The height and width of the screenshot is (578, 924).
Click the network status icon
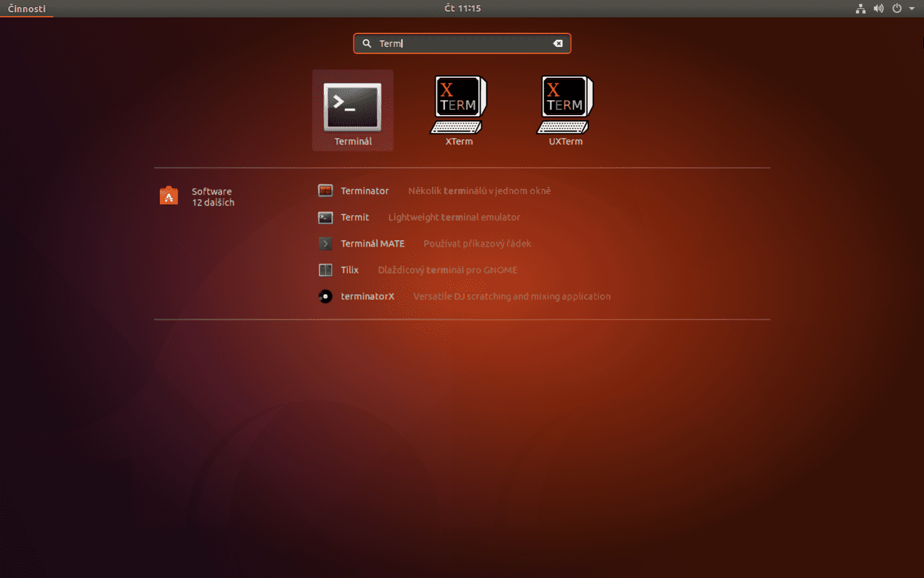(x=860, y=8)
